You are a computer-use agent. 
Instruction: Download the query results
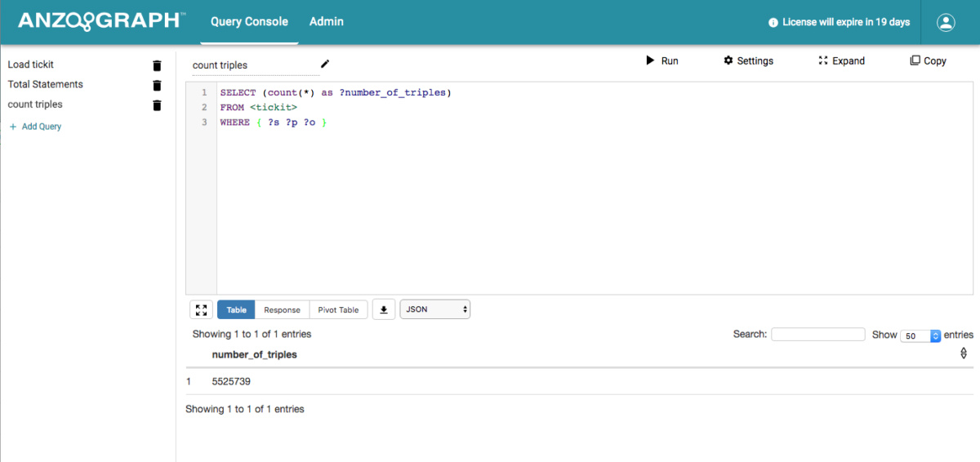click(384, 310)
